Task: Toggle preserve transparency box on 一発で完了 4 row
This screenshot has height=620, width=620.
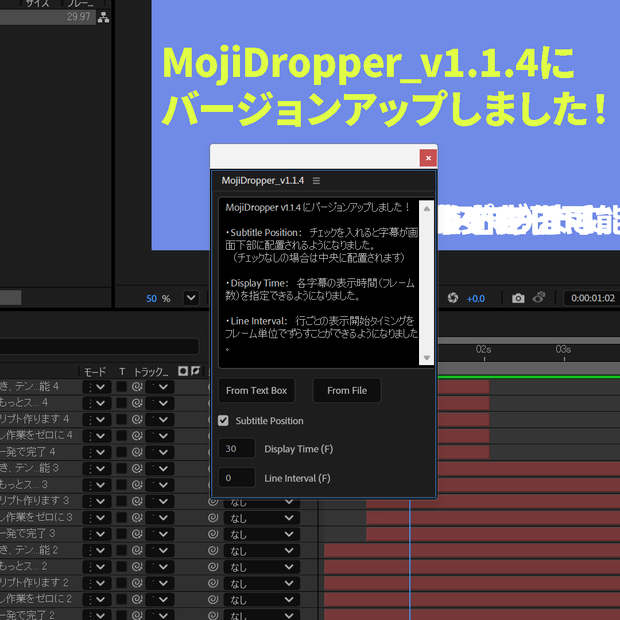Action: click(x=121, y=452)
